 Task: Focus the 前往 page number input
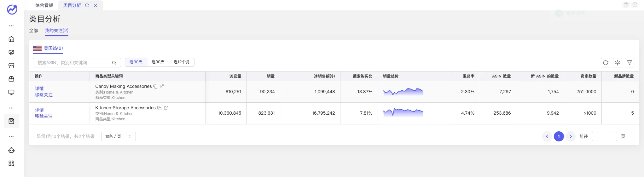pos(605,136)
